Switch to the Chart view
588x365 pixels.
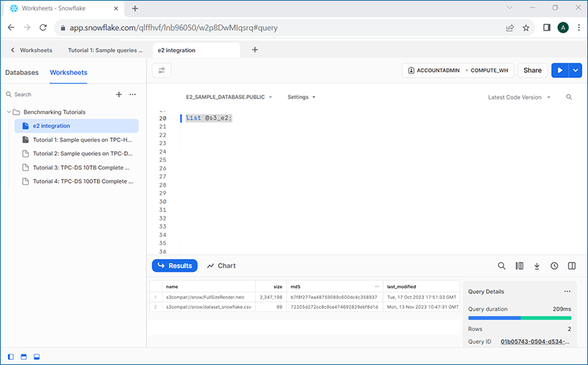(221, 266)
